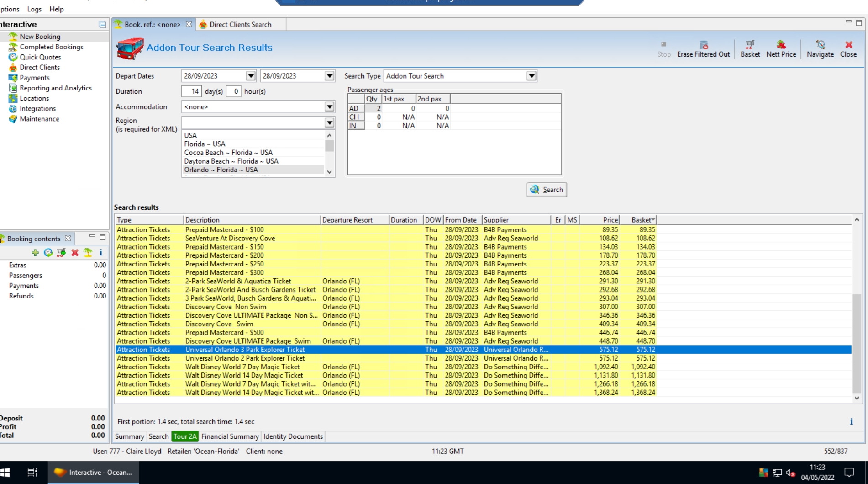868x484 pixels.
Task: Select Daytona Beach ~ Florida ~ USA region
Action: [253, 161]
